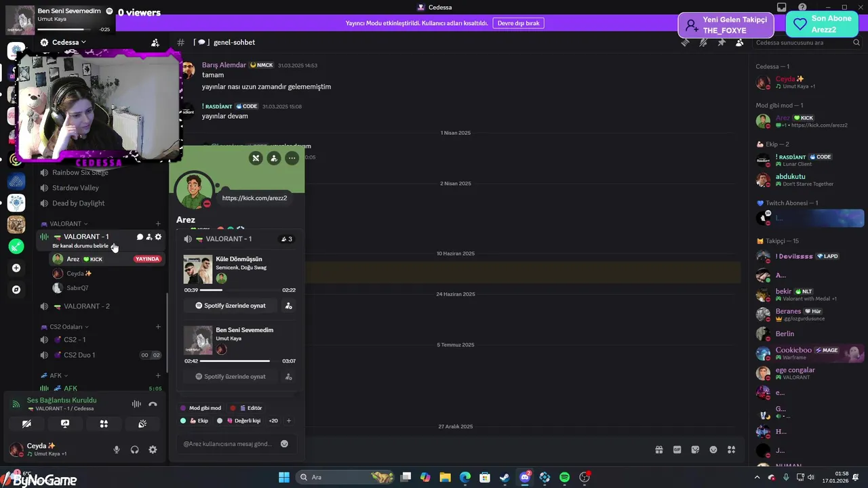Open more options on Arez profile popup
This screenshot has height=488, width=868.
(x=292, y=158)
